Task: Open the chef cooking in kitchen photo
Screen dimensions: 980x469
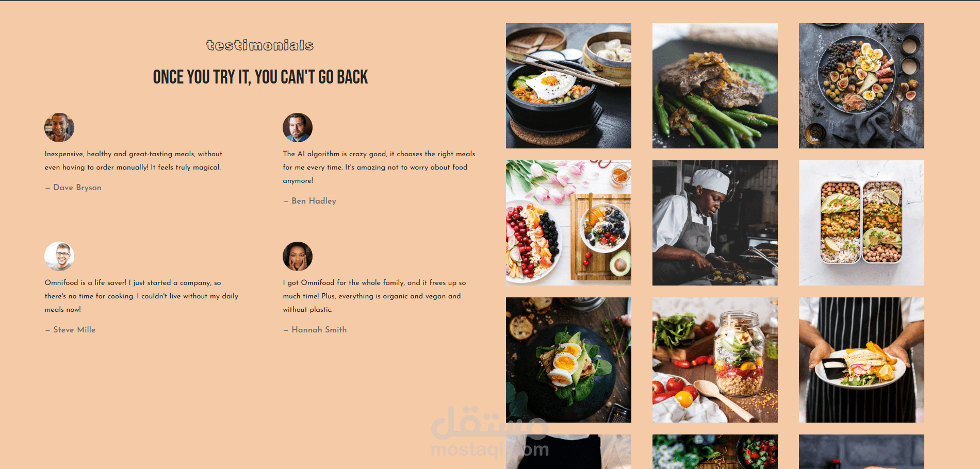Action: [715, 223]
